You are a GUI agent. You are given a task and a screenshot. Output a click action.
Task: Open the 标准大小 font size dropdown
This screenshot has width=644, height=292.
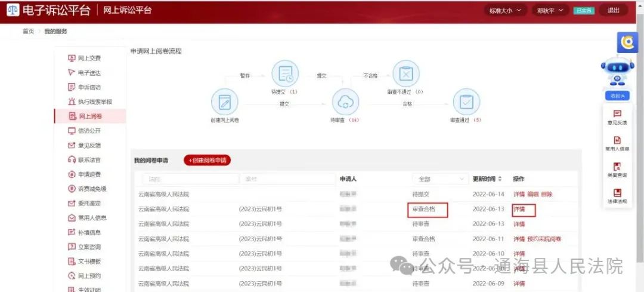[506, 11]
